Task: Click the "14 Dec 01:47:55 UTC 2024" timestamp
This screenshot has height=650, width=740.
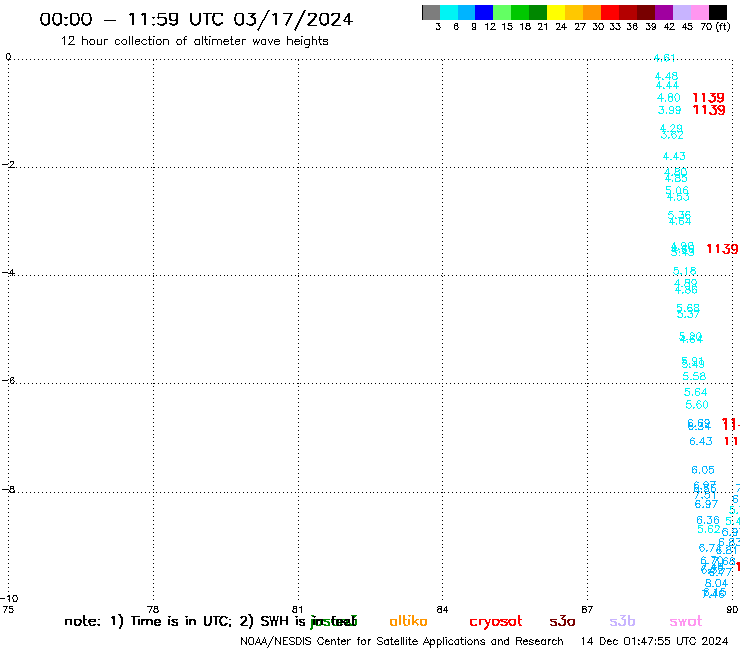Action: 654,641
